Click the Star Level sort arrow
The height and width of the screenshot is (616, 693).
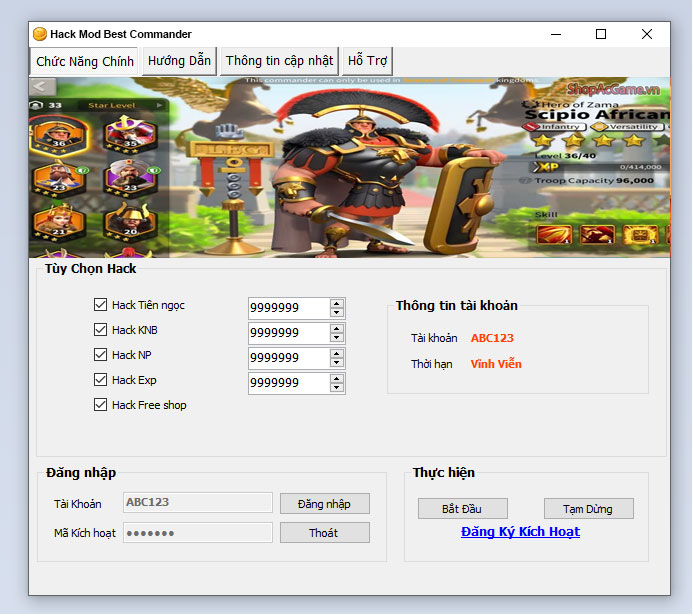[x=160, y=105]
